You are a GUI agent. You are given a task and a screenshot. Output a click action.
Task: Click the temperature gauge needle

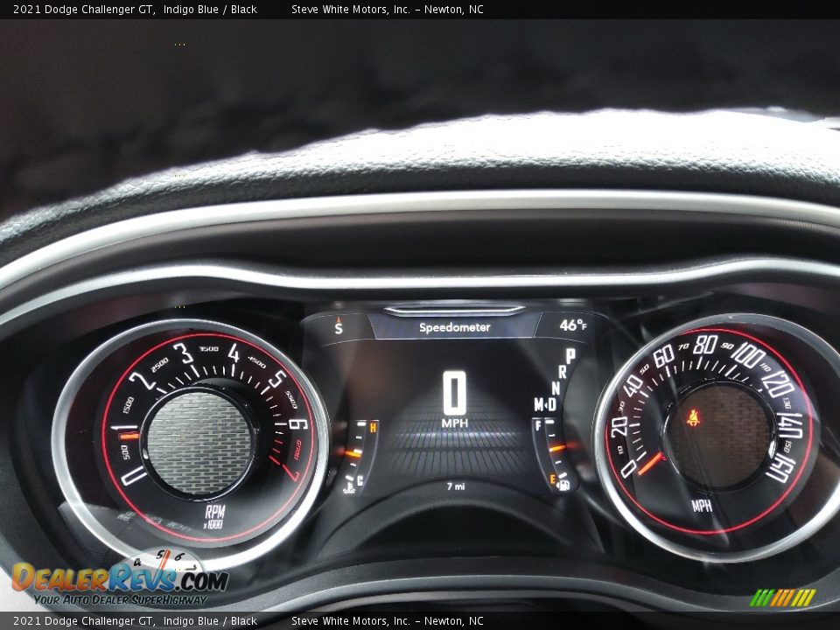(353, 454)
